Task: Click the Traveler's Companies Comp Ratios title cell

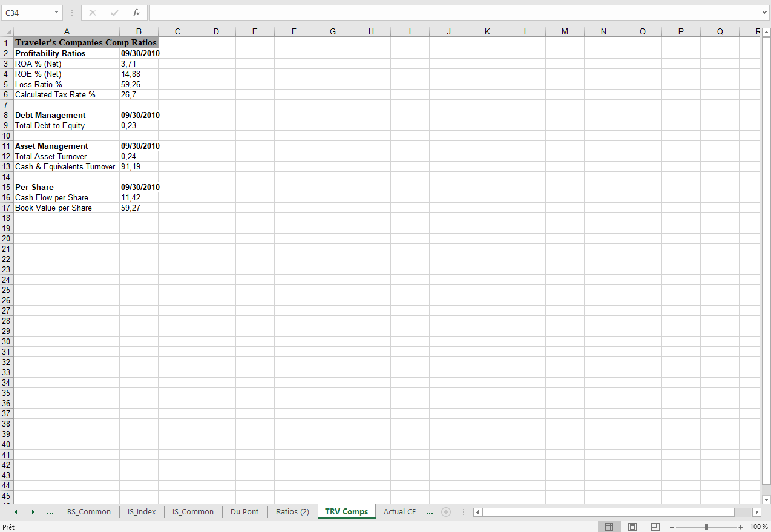Action: point(86,42)
